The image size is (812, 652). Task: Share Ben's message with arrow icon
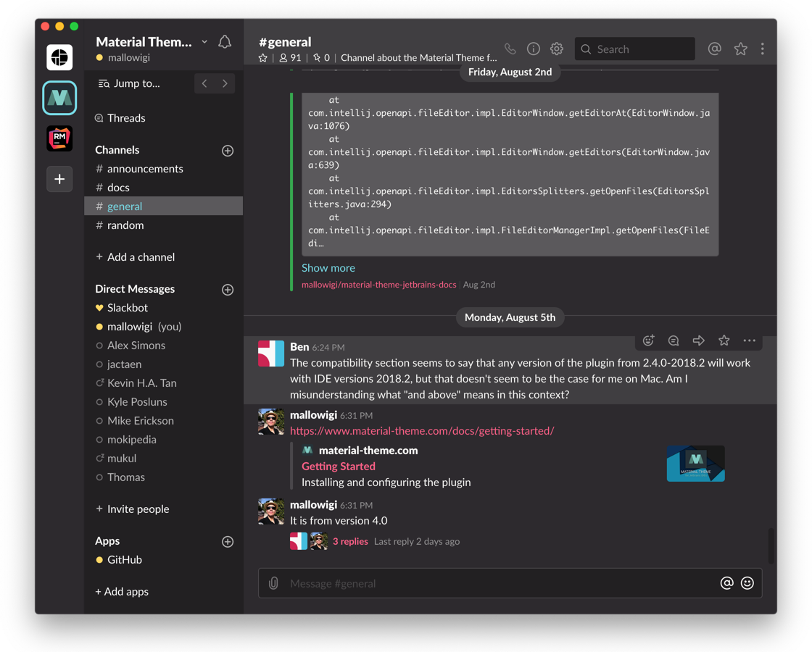click(x=699, y=340)
